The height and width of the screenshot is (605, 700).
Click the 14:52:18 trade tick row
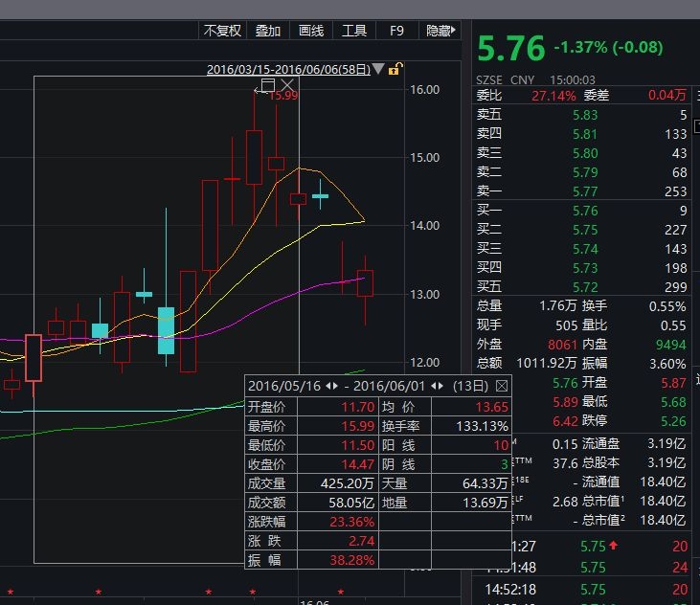click(x=584, y=590)
